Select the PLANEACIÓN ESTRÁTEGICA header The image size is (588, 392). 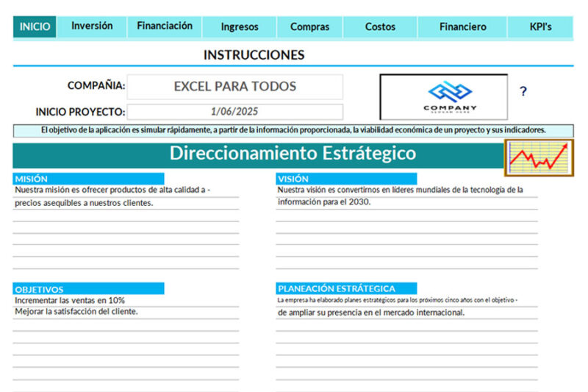click(x=346, y=288)
